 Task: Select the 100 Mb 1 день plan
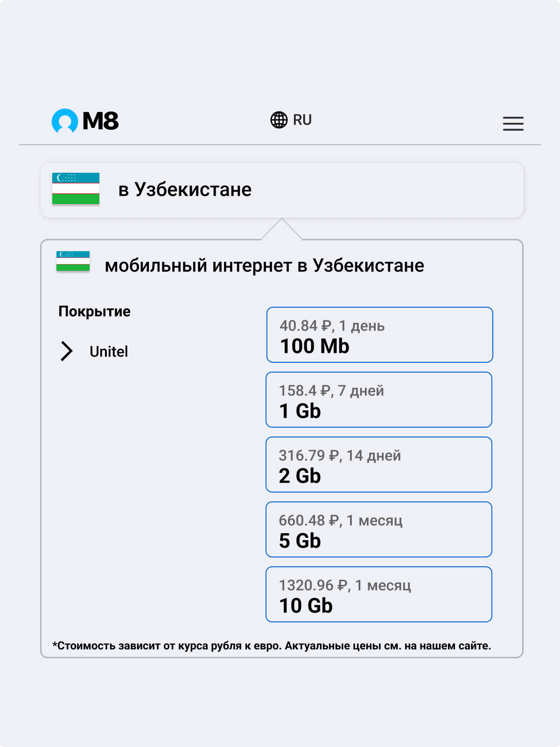pos(379,335)
